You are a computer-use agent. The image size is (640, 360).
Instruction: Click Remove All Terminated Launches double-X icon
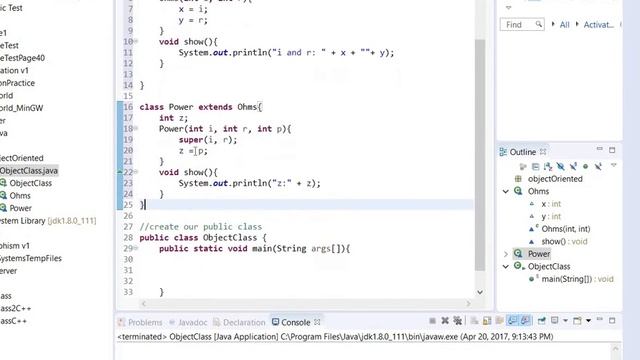(x=458, y=321)
